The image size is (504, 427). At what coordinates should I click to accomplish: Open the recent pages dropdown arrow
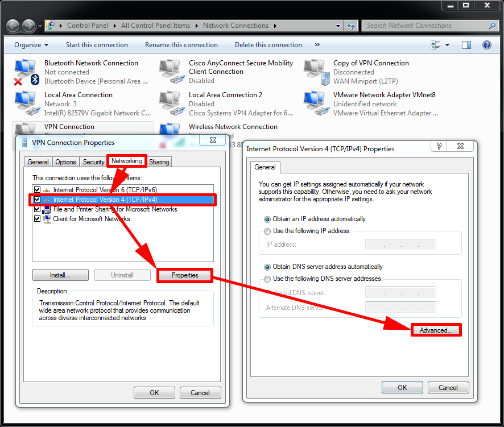click(x=40, y=26)
